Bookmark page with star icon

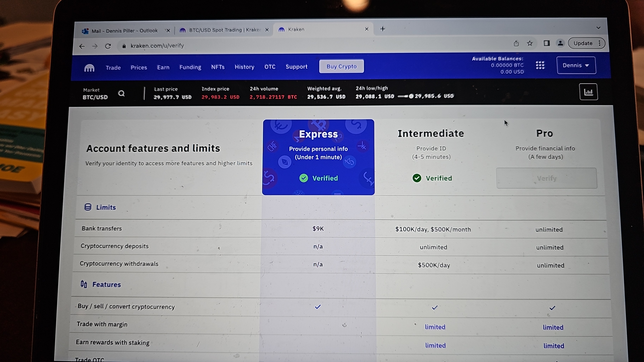click(x=529, y=43)
